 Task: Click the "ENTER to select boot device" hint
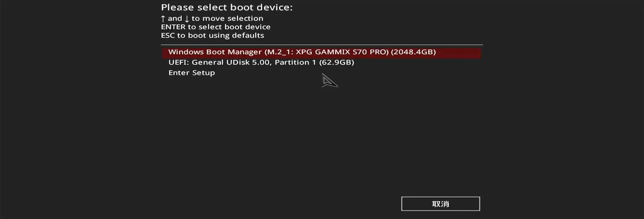coord(216,27)
